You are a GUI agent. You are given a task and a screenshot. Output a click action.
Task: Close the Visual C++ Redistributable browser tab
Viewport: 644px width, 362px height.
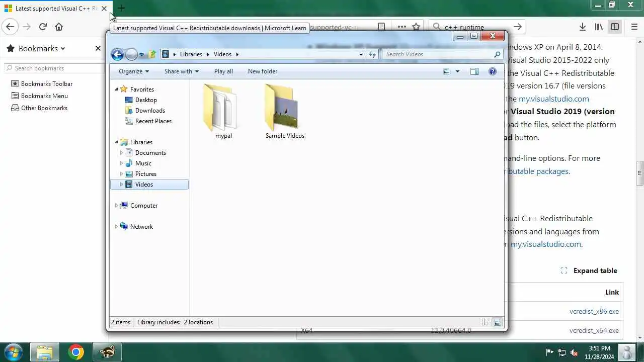tap(104, 9)
